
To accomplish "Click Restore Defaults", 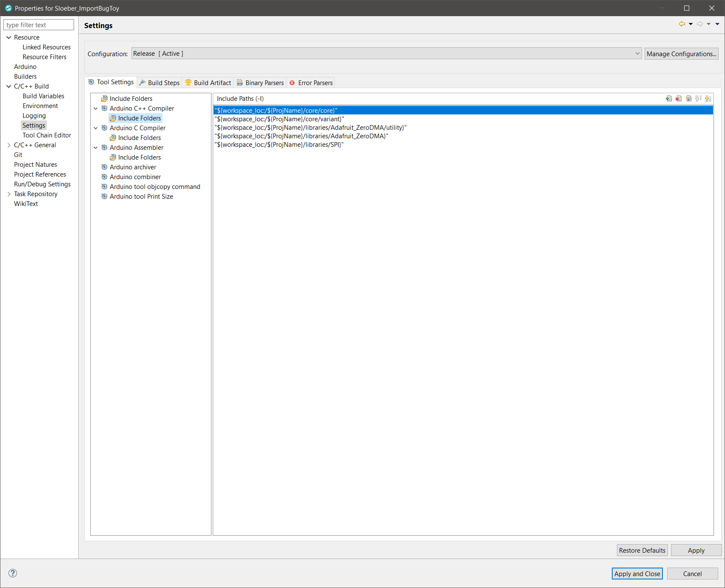I will point(642,550).
